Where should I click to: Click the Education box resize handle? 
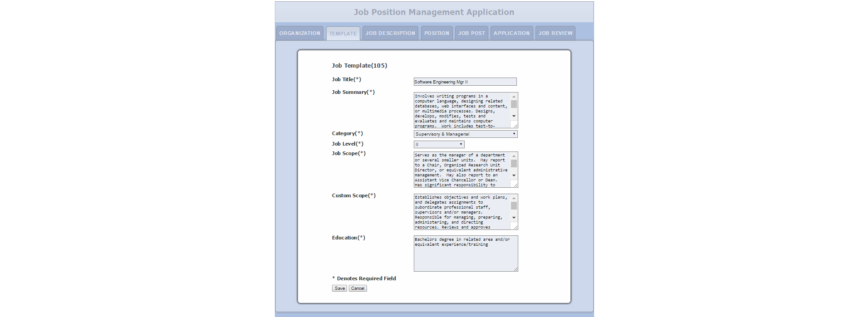pyautogui.click(x=516, y=269)
